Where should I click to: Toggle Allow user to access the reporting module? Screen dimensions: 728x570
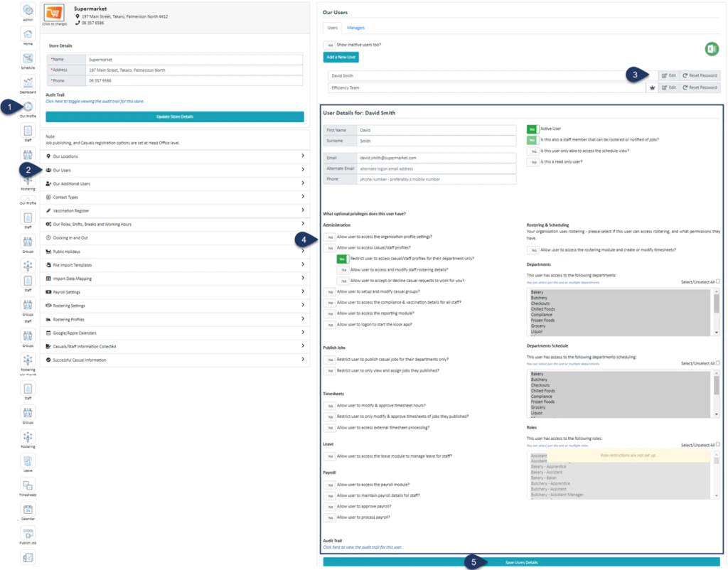(329, 313)
